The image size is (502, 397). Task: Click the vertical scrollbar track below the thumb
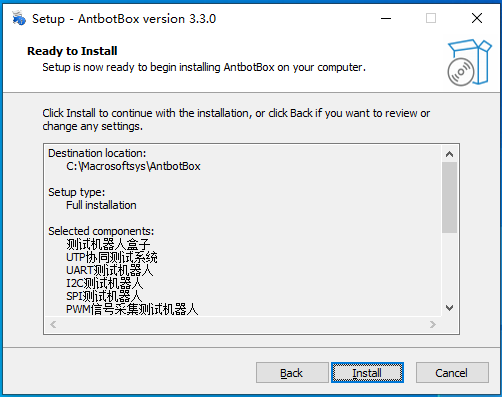click(x=449, y=267)
